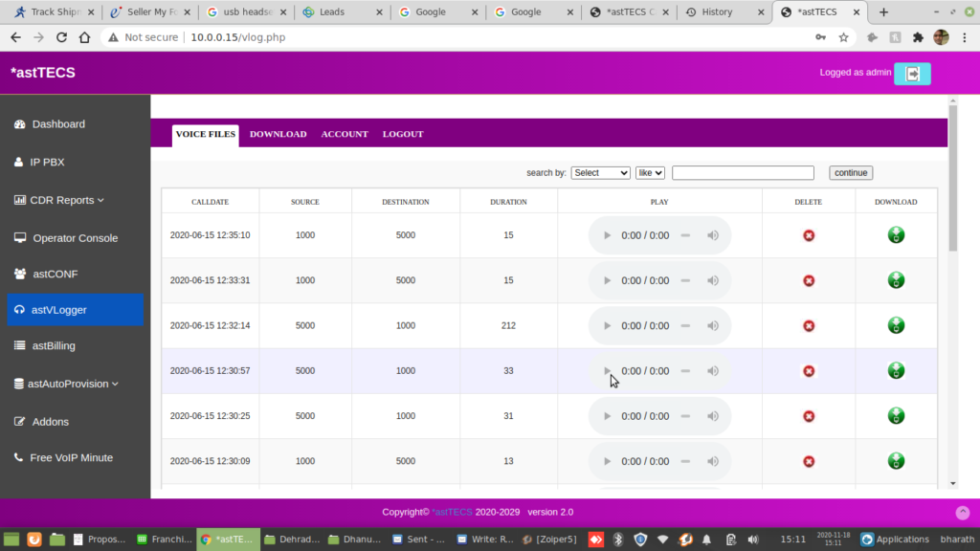The height and width of the screenshot is (551, 980).
Task: Open the ACCOUNT tab
Action: click(345, 134)
